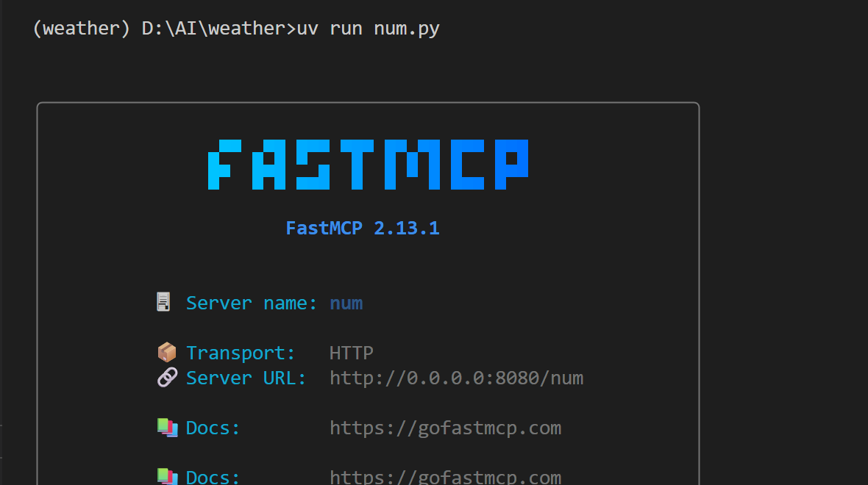Click the package icon beside Transport
Image resolution: width=868 pixels, height=485 pixels.
pyautogui.click(x=167, y=352)
